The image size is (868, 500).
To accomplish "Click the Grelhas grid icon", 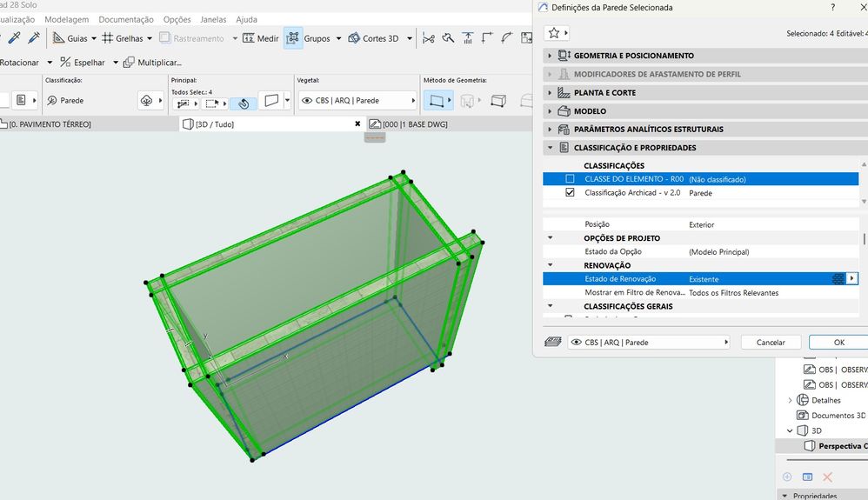I will tap(108, 38).
